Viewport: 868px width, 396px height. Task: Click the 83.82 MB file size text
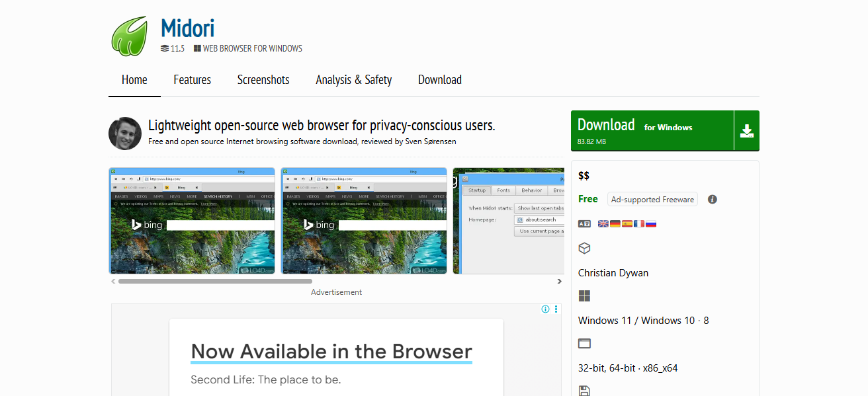point(592,141)
